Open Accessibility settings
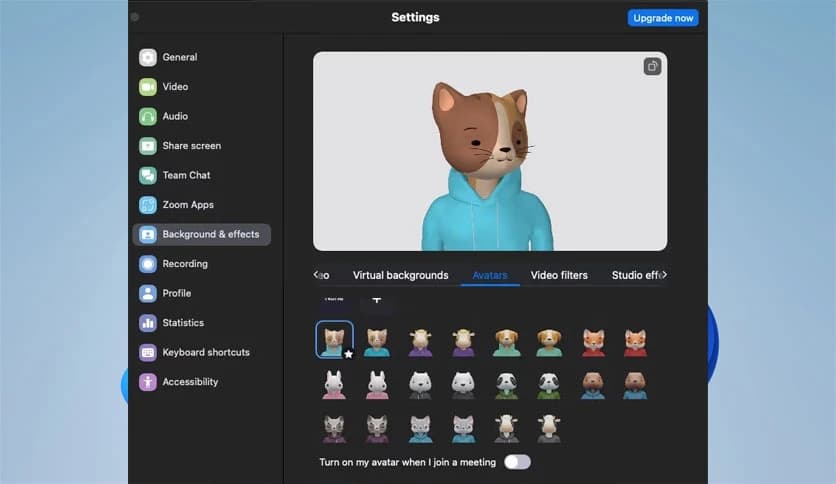Image resolution: width=836 pixels, height=484 pixels. [179, 382]
